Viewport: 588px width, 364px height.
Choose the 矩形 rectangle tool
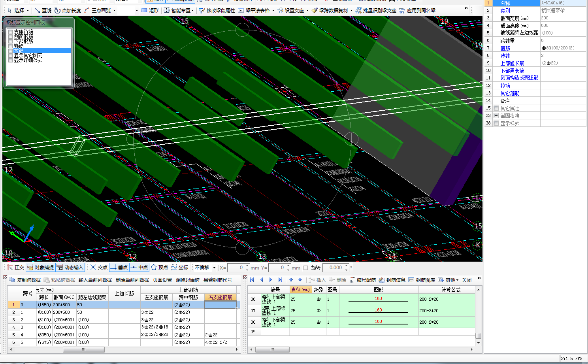click(x=150, y=11)
